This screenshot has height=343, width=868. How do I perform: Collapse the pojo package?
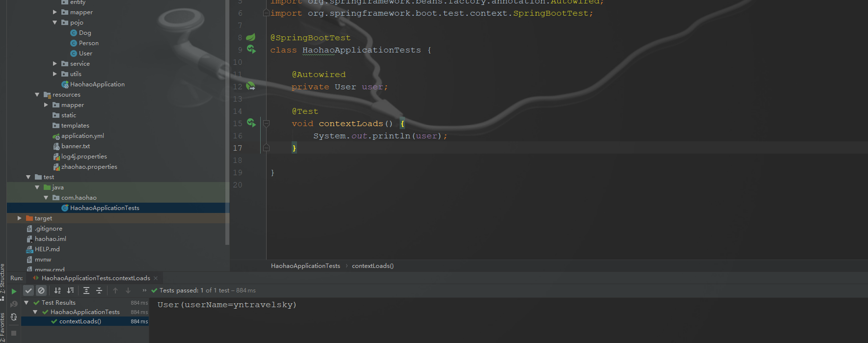tap(55, 23)
